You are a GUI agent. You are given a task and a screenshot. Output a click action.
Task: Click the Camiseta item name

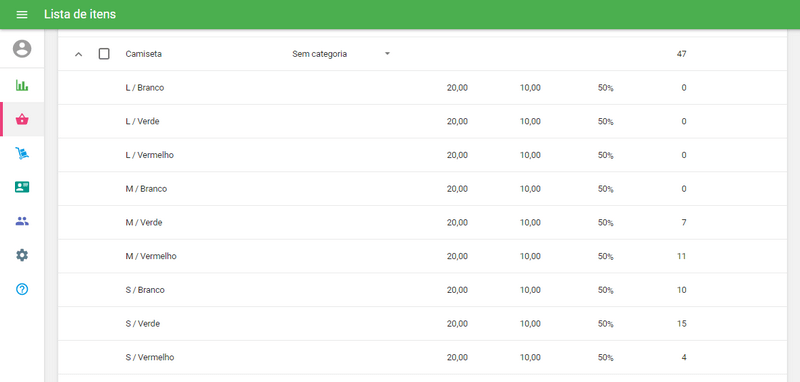point(143,54)
